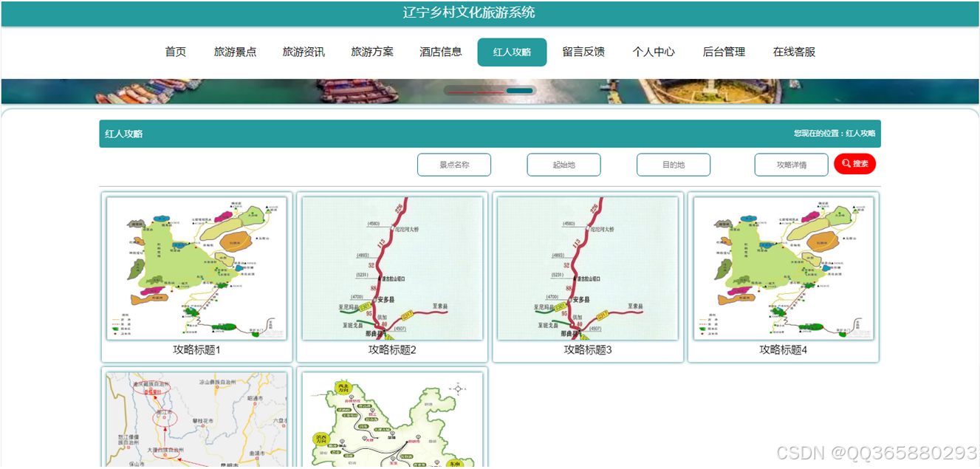980x469 pixels.
Task: Focus the 景点名称 input field
Action: click(x=454, y=165)
